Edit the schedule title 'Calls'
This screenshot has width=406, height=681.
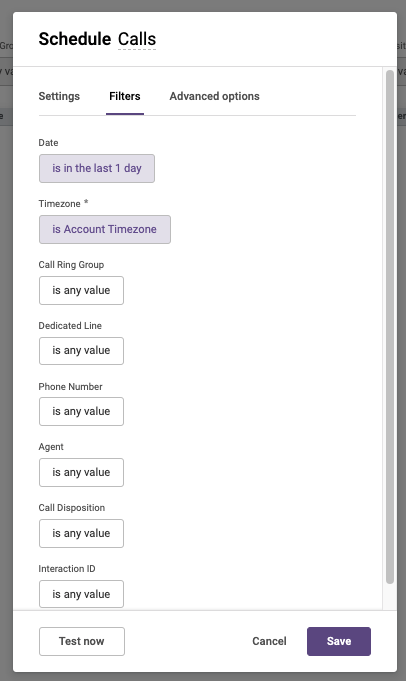(137, 39)
